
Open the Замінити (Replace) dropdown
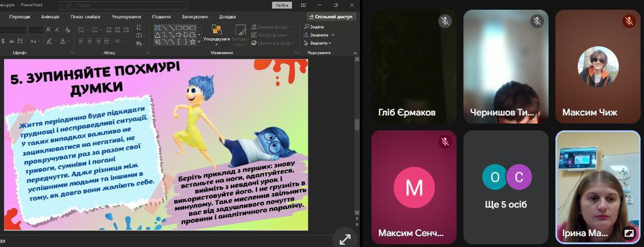point(333,35)
